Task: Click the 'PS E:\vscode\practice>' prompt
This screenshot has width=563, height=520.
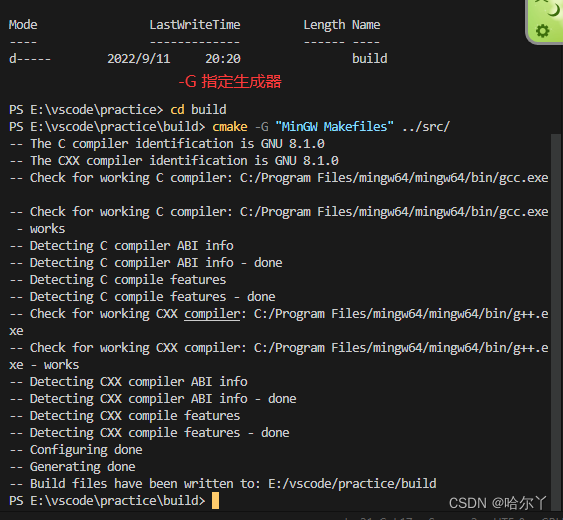Action: (x=86, y=110)
